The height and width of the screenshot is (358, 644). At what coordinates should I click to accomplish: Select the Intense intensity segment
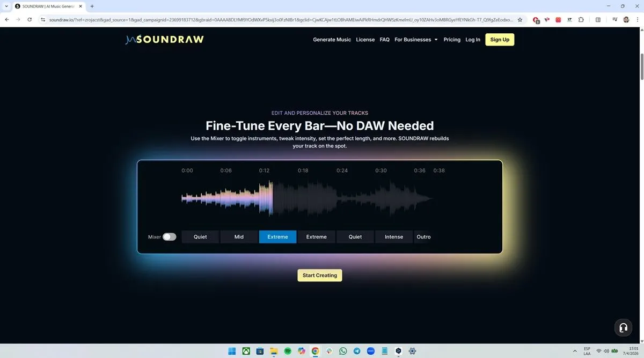coord(394,237)
